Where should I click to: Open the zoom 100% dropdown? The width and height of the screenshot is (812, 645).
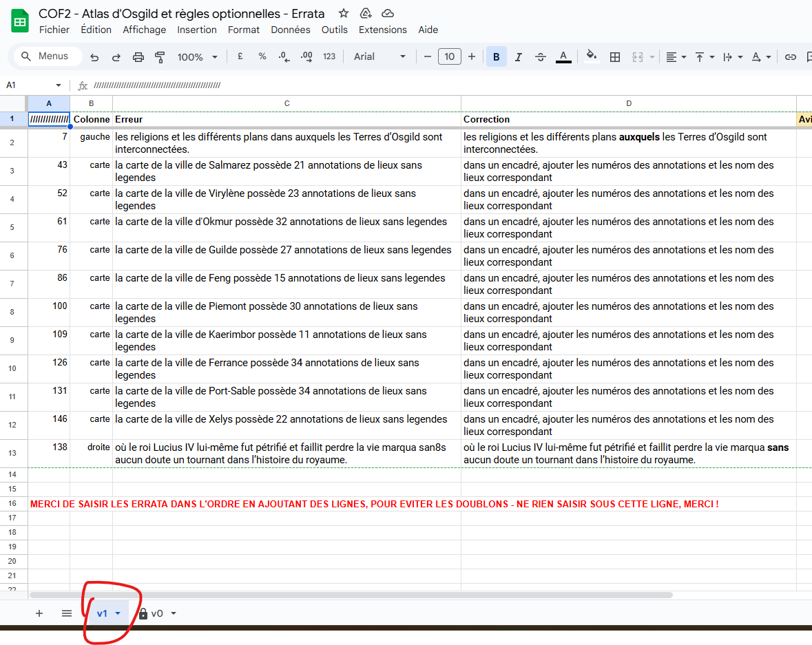coord(197,57)
